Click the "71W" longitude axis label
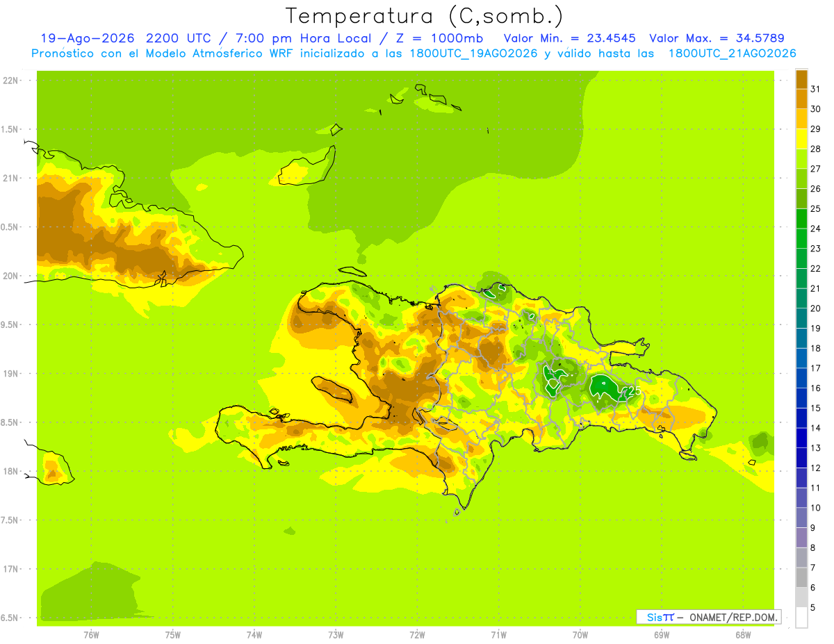834x644 pixels. pos(498,635)
